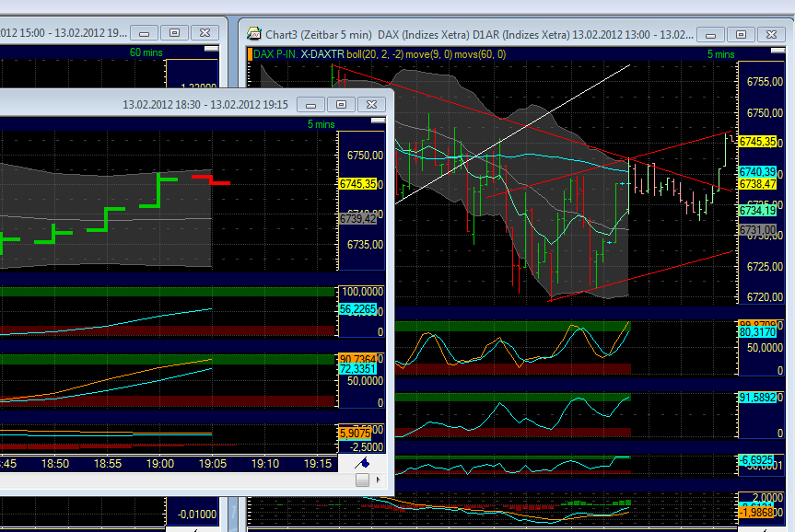The width and height of the screenshot is (795, 532).
Task: Click the blue flag annotation tool icon
Action: (361, 463)
